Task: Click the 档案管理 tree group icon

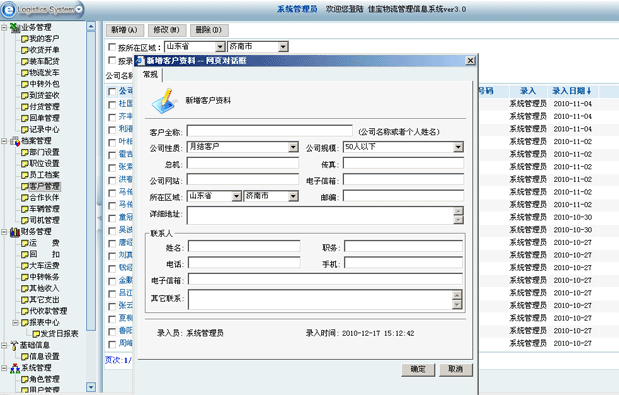Action: [15, 141]
